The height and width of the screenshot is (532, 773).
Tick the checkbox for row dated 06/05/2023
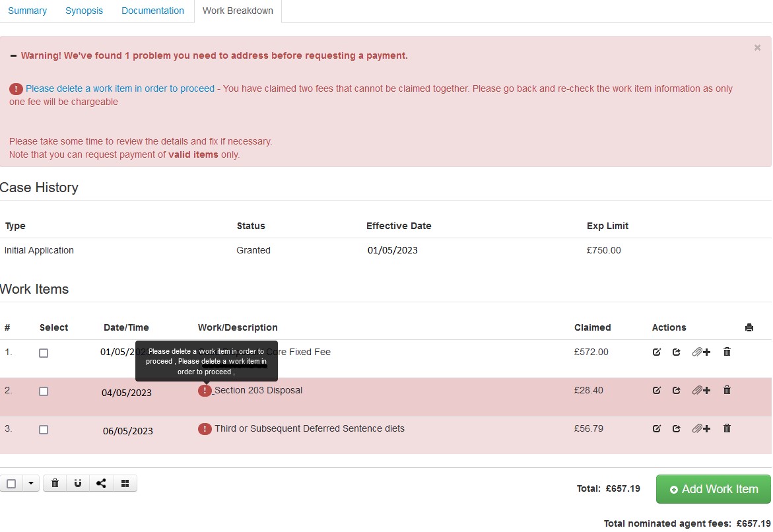44,430
